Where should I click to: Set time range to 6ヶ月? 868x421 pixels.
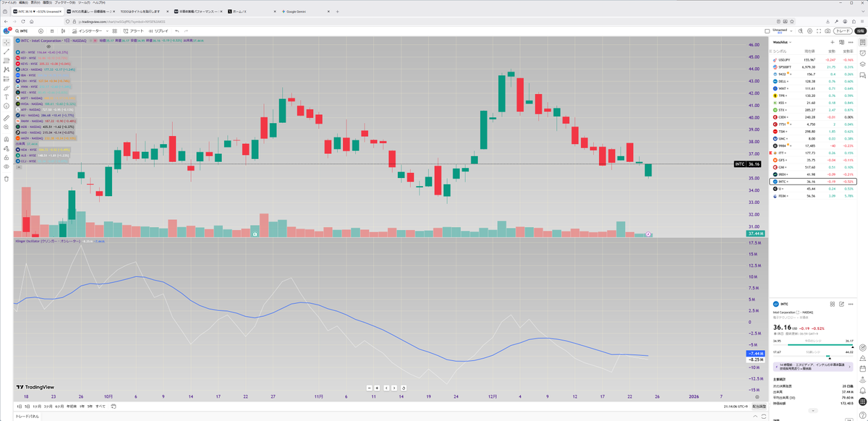(59, 407)
